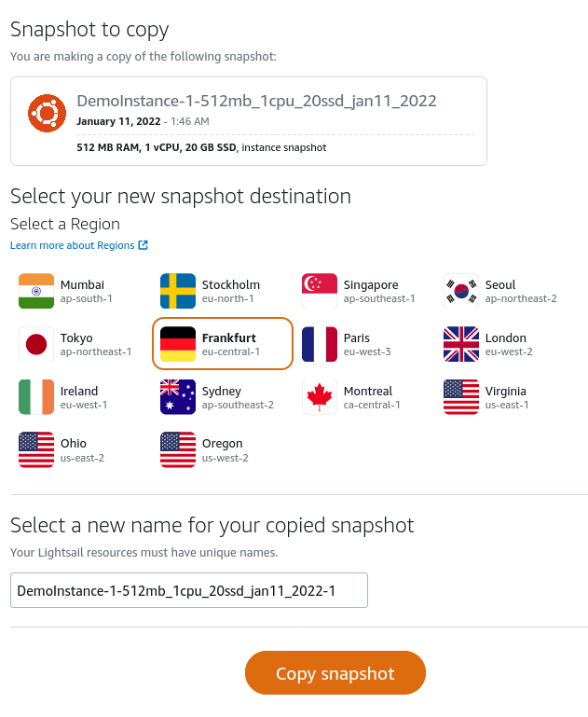Select the London UK flag icon
Image resolution: width=588 pixels, height=717 pixels.
[x=461, y=344]
